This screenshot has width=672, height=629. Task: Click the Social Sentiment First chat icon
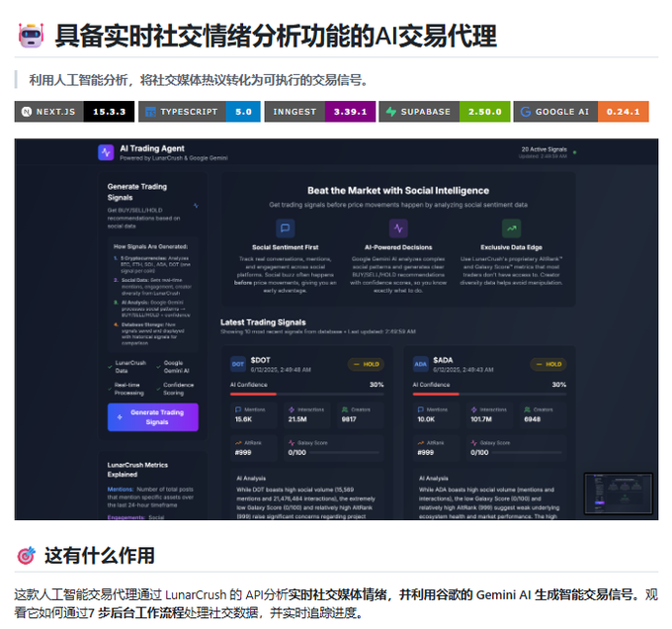pos(285,228)
